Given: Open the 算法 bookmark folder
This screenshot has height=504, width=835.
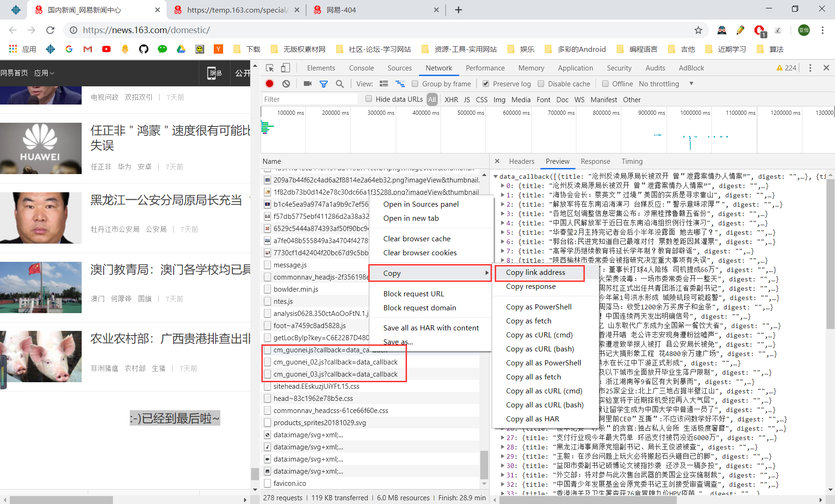Looking at the screenshot, I should click(771, 49).
